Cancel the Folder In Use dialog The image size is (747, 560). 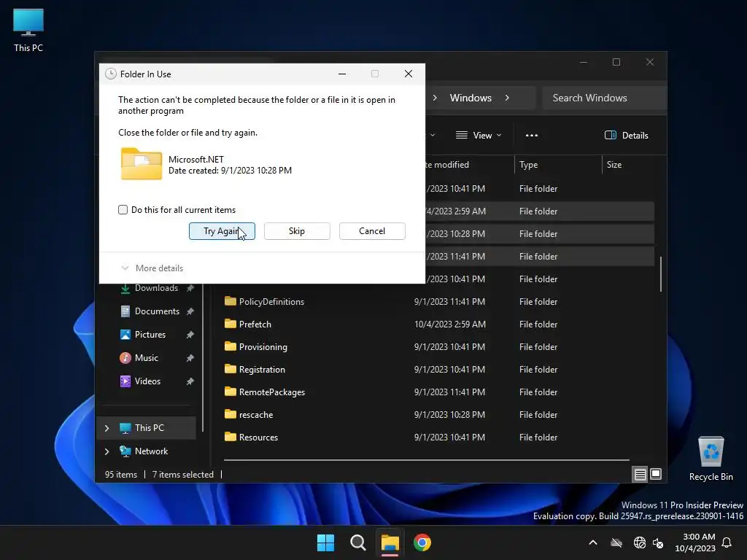(372, 231)
